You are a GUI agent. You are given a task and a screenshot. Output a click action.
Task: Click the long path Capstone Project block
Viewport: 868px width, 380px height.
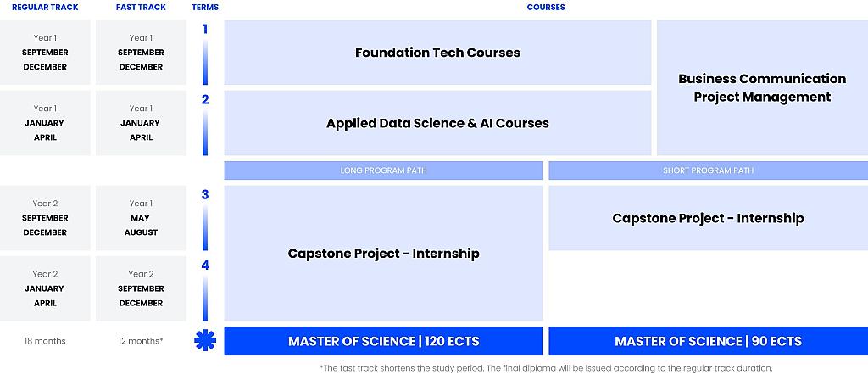coord(383,254)
